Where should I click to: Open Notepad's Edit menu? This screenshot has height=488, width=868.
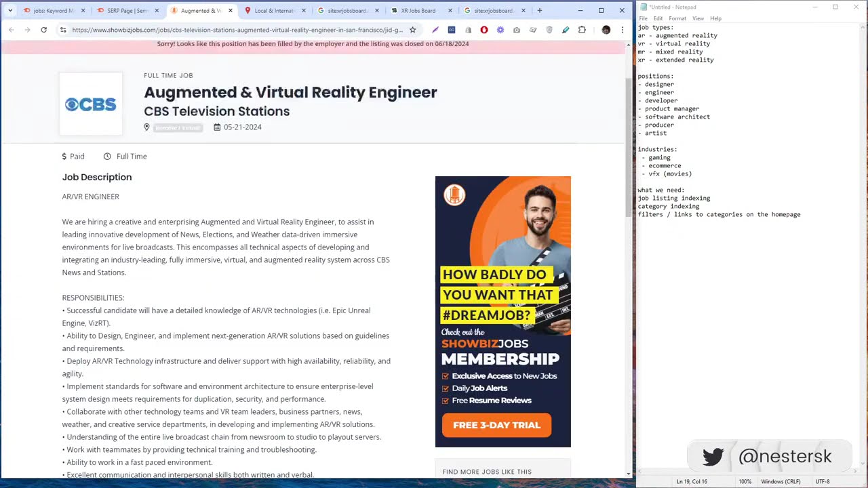coord(658,18)
